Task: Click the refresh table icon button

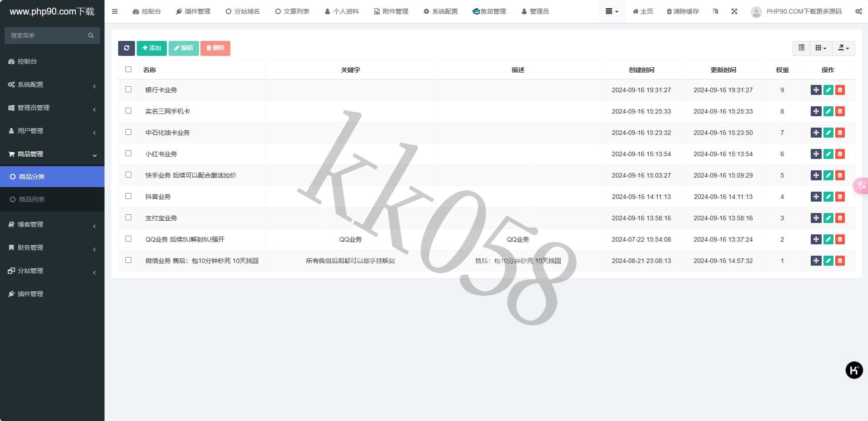Action: (126, 48)
